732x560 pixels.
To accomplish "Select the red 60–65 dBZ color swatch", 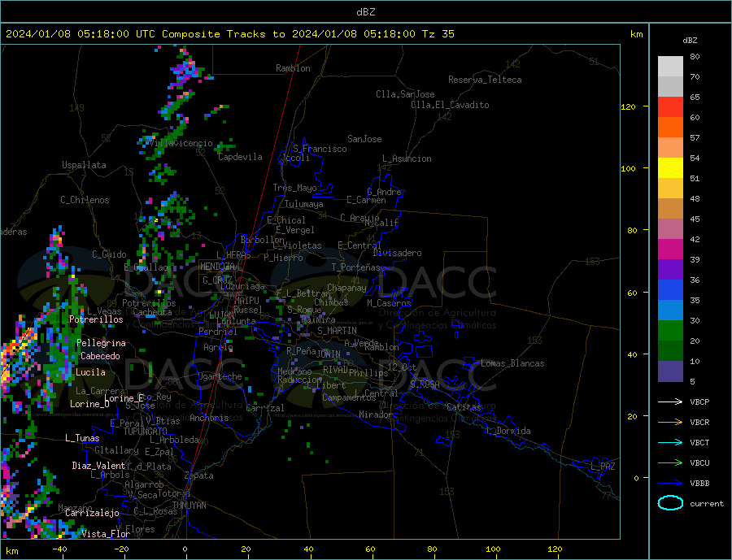I will coord(670,106).
